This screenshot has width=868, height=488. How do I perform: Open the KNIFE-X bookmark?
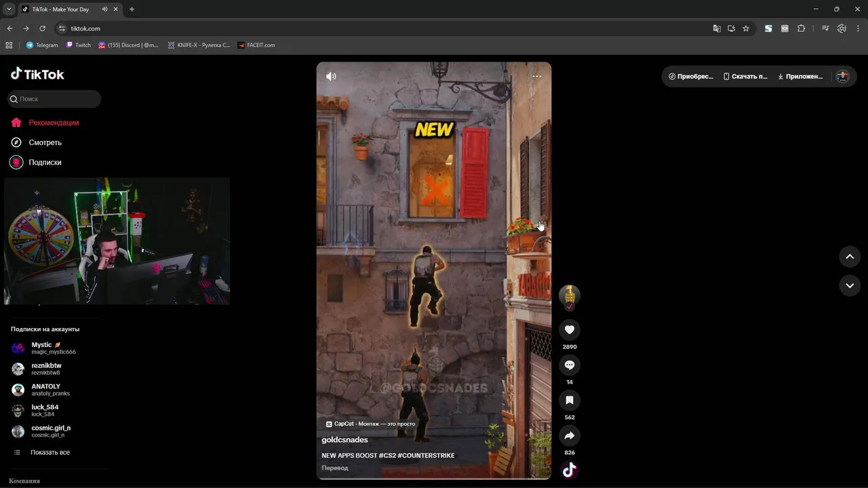point(199,45)
